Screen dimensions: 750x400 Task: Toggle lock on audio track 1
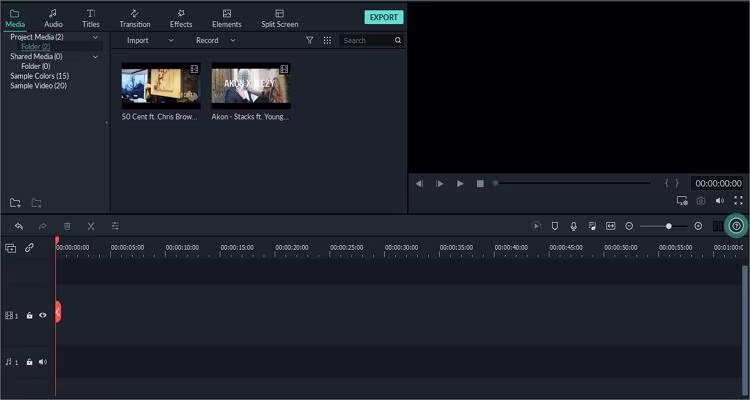pyautogui.click(x=30, y=362)
